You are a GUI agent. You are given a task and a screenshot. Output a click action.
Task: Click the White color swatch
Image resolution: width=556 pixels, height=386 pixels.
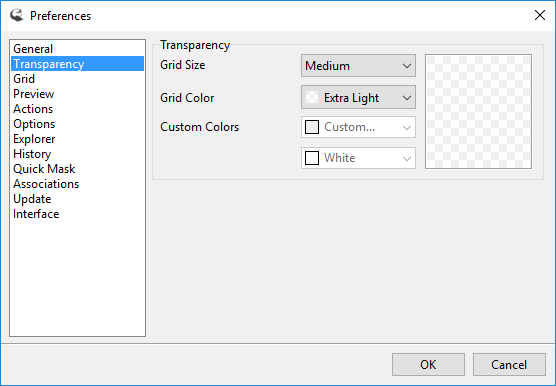(x=312, y=158)
